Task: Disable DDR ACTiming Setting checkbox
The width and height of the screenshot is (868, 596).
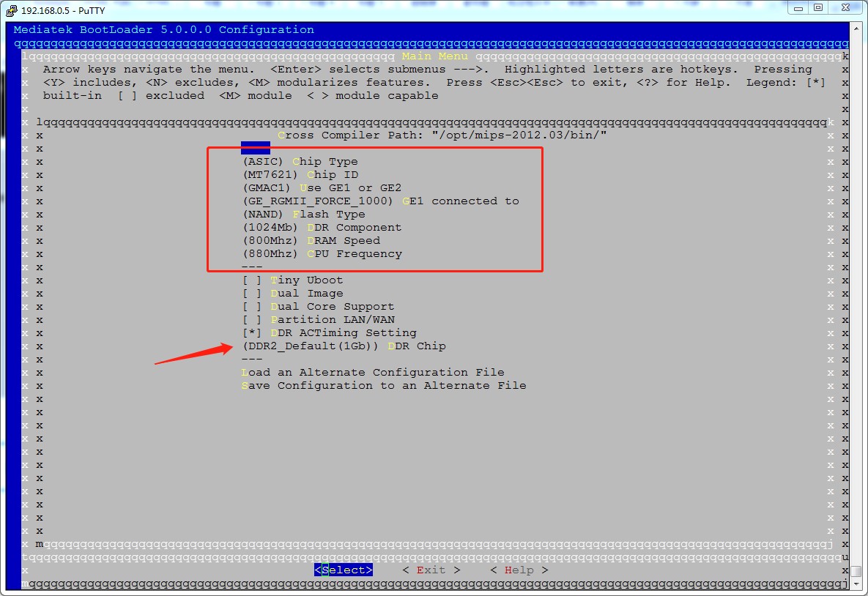Action: 252,333
